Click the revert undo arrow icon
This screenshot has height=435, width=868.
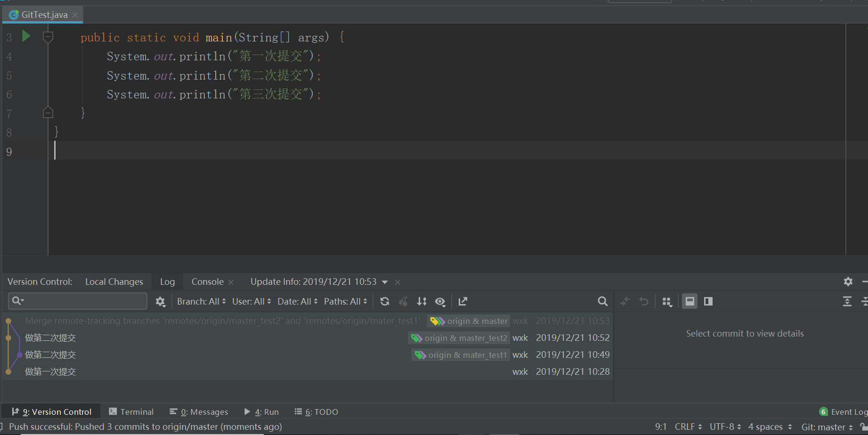point(644,301)
